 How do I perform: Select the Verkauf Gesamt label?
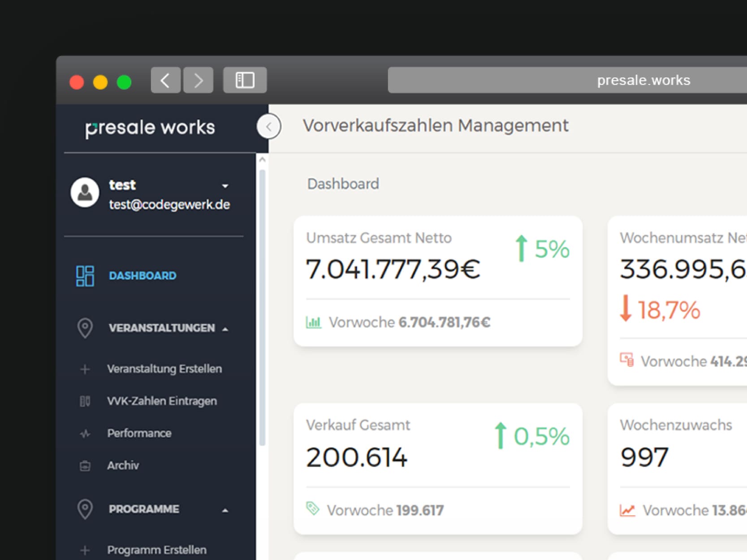pos(358,425)
